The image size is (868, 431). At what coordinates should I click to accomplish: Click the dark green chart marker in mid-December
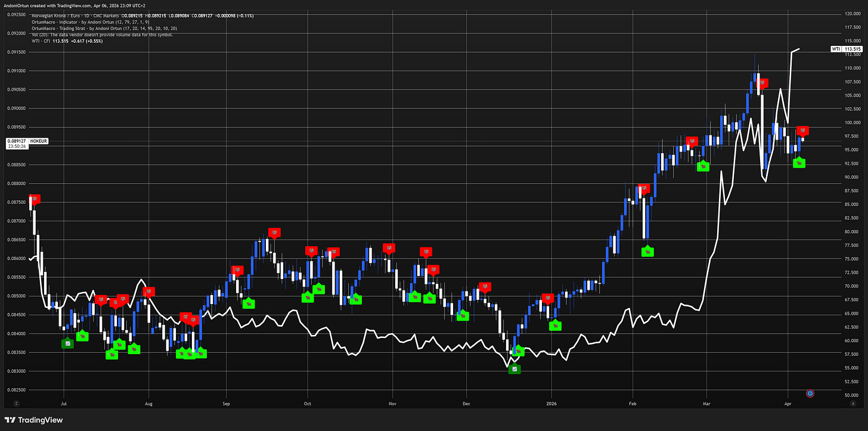pyautogui.click(x=514, y=369)
